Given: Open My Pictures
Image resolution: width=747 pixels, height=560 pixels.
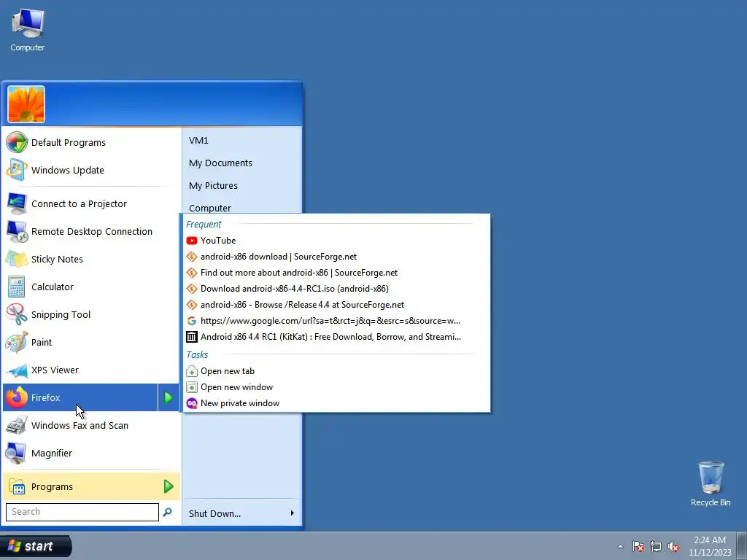Looking at the screenshot, I should 242,186.
